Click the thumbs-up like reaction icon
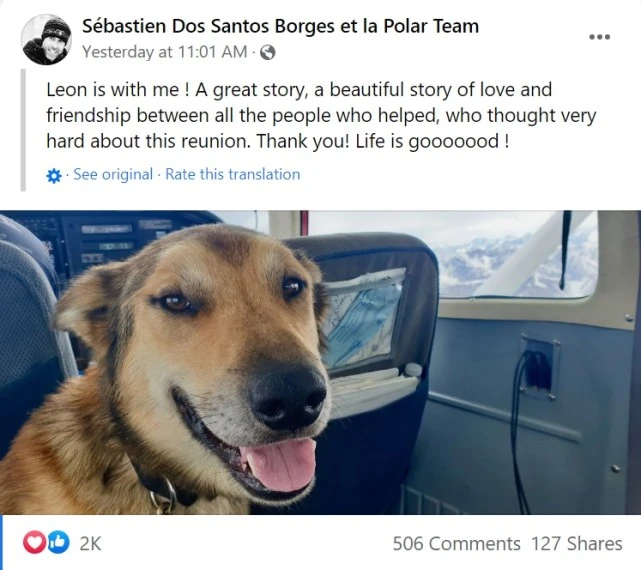This screenshot has width=641, height=570. (x=58, y=542)
